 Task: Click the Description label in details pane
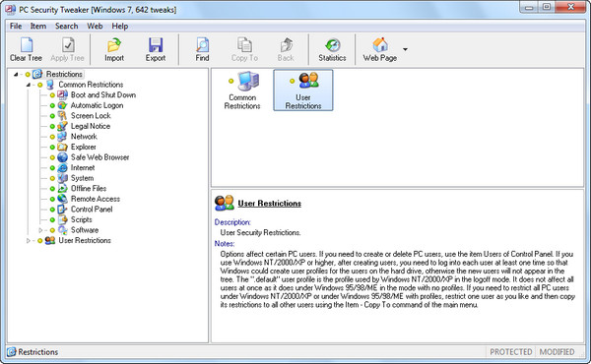[x=232, y=222]
